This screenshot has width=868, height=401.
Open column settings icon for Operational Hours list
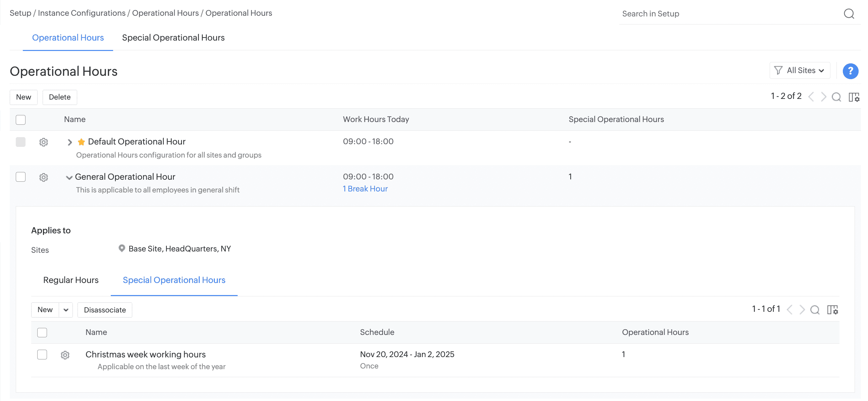[x=854, y=97]
